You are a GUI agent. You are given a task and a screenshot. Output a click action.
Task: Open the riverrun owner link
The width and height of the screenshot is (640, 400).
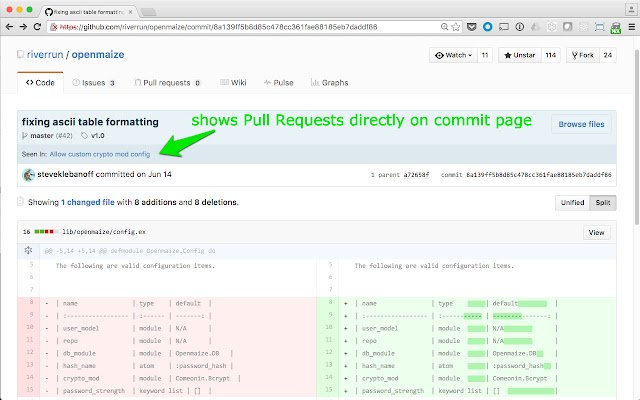coord(45,55)
